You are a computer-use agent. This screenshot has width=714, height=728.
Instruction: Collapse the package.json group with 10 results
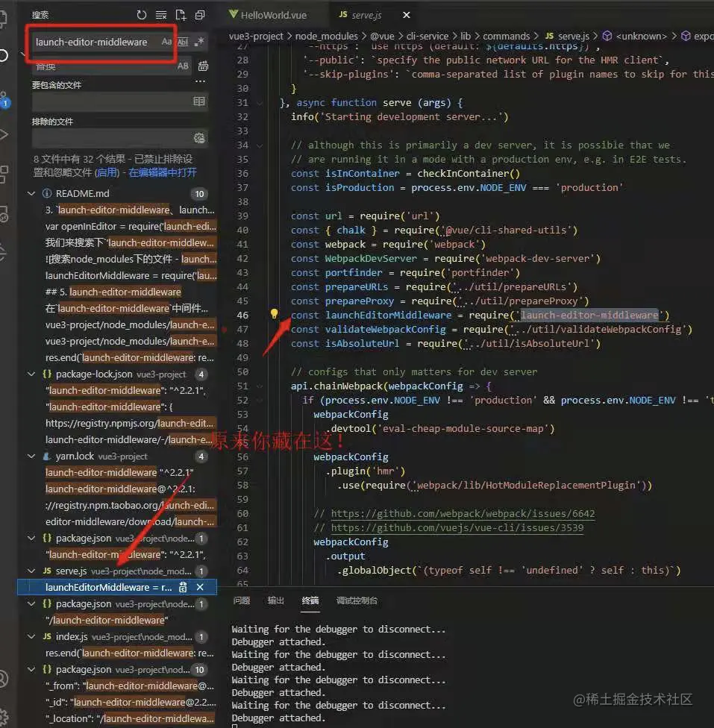(x=31, y=669)
